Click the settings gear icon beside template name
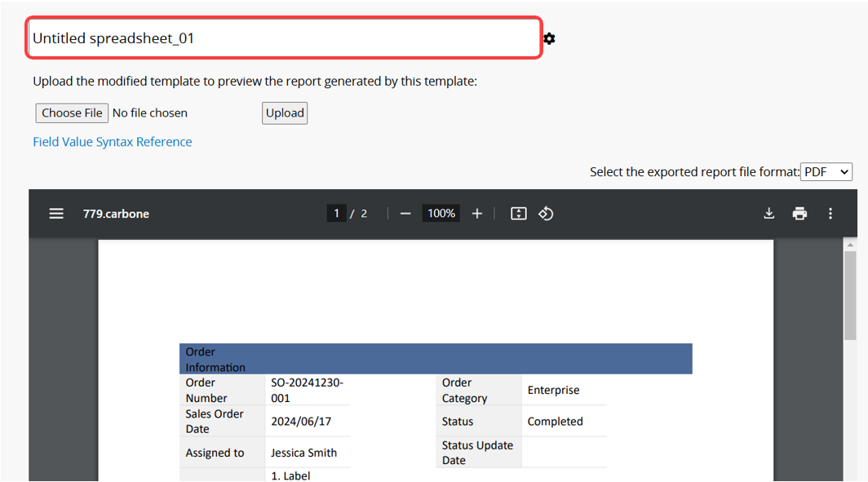 tap(549, 38)
